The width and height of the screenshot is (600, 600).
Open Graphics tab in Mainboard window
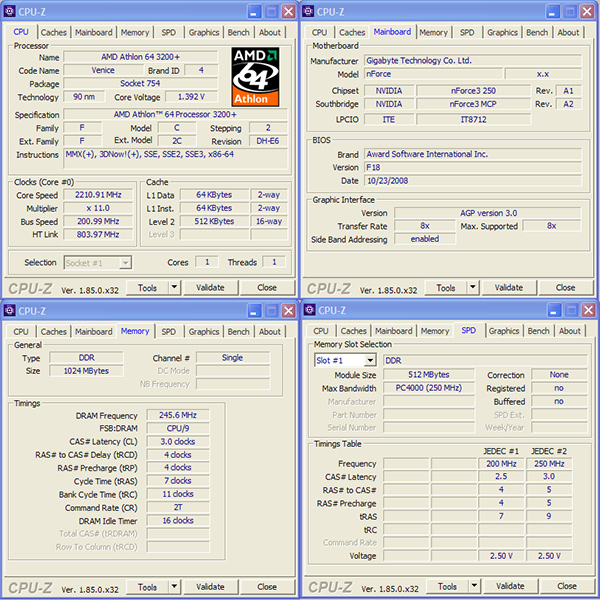coord(502,33)
